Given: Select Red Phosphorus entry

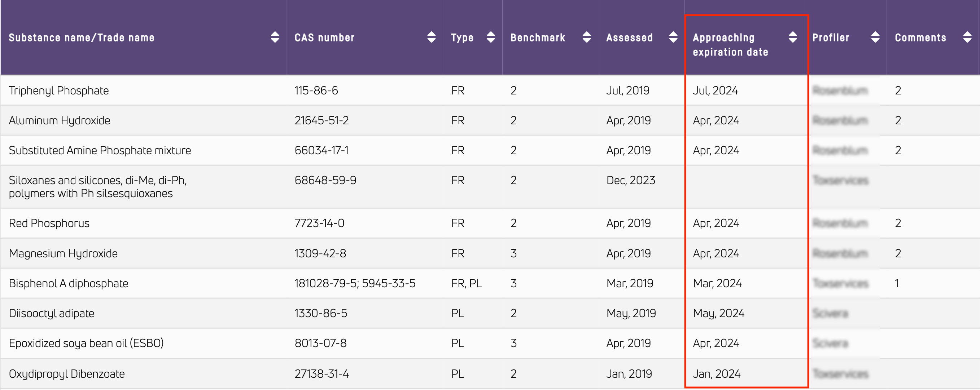Looking at the screenshot, I should (49, 223).
